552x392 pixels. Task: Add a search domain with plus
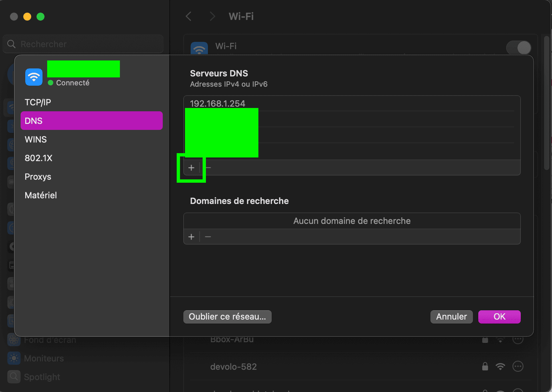point(191,237)
